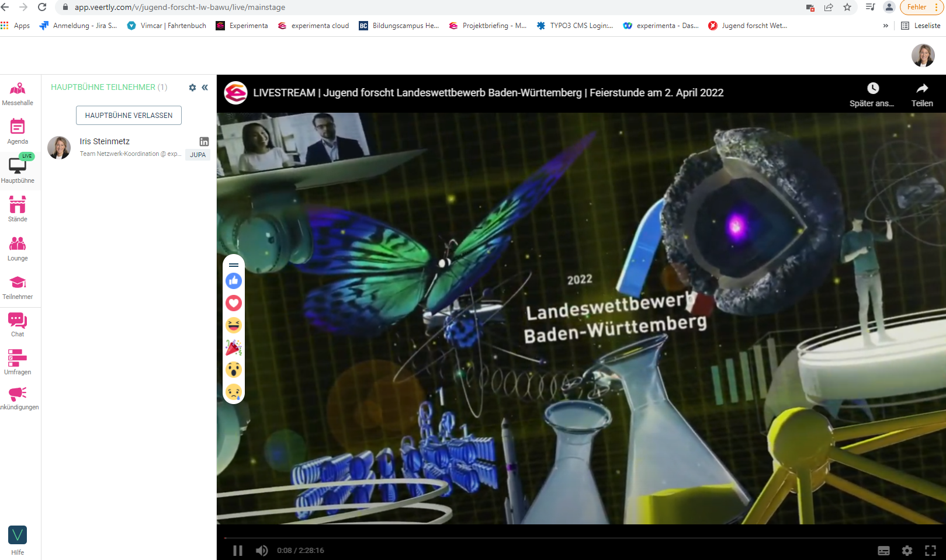This screenshot has height=560, width=946.
Task: Enter fullscreen video mode
Action: tap(930, 551)
